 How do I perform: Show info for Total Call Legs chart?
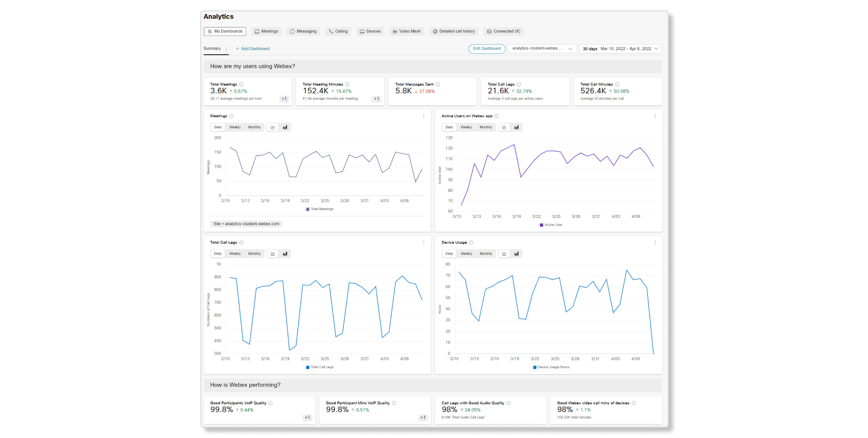click(x=241, y=242)
